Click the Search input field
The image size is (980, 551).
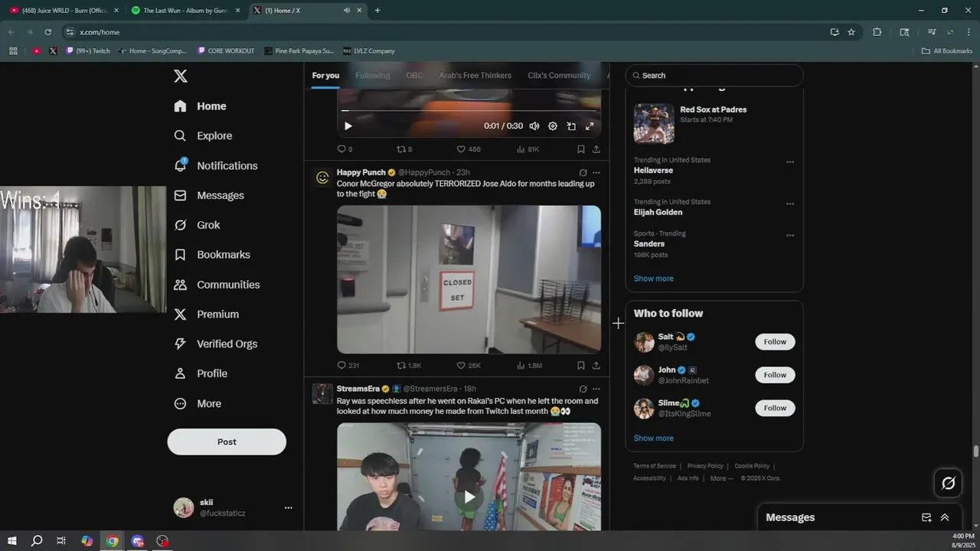714,75
